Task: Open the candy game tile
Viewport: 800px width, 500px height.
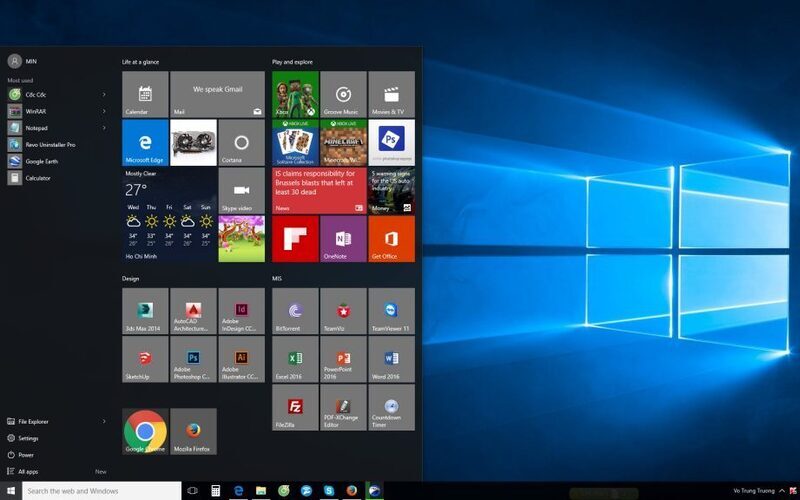Action: coord(241,239)
